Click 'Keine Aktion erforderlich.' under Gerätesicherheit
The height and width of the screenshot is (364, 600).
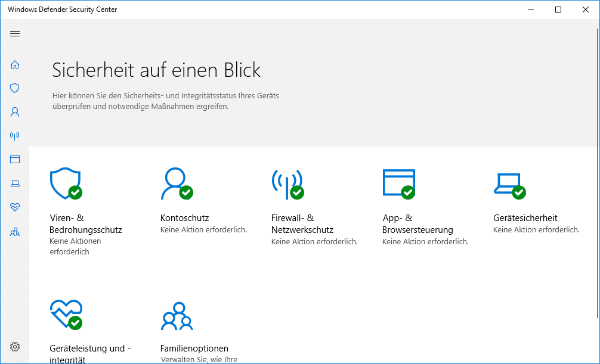tap(536, 230)
